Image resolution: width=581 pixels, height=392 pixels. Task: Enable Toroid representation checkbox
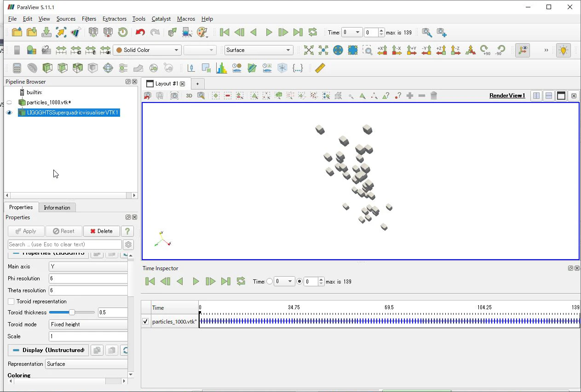[11, 301]
